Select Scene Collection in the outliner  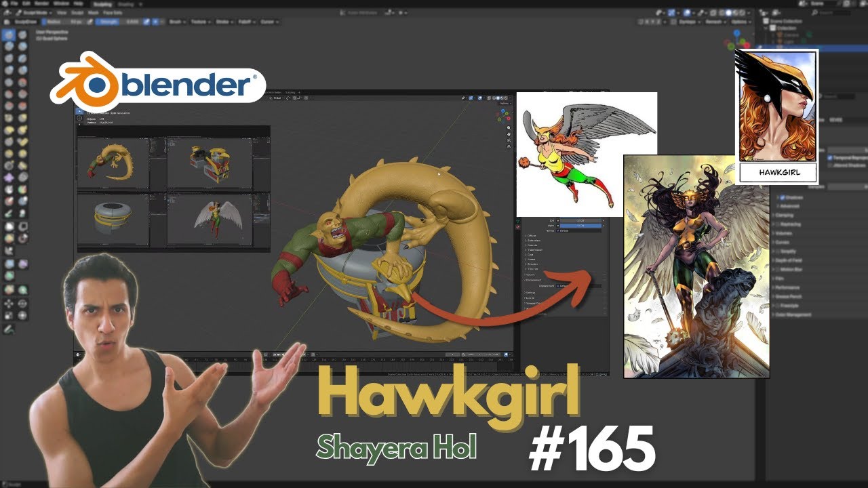[x=785, y=21]
